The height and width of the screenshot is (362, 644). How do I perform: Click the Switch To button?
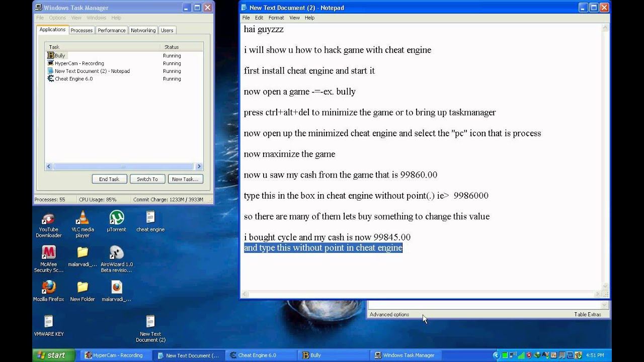pos(147,179)
